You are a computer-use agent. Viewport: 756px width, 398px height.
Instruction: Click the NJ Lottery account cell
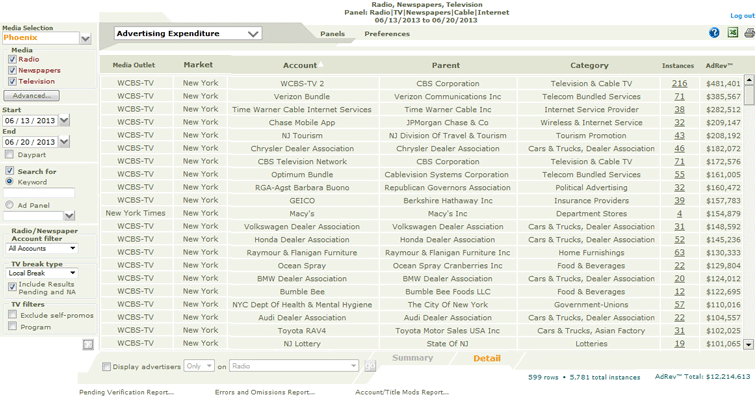302,344
